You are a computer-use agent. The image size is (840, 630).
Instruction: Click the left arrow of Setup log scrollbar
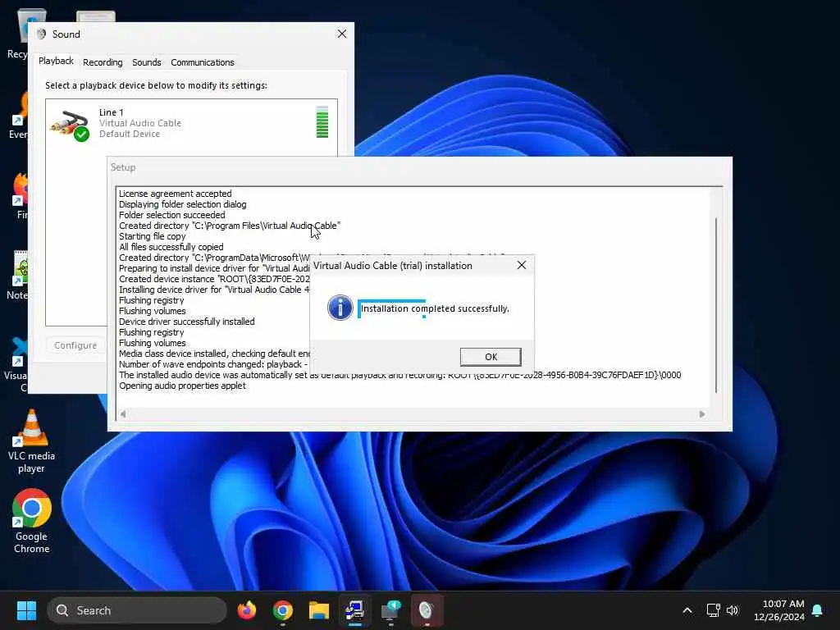click(123, 413)
